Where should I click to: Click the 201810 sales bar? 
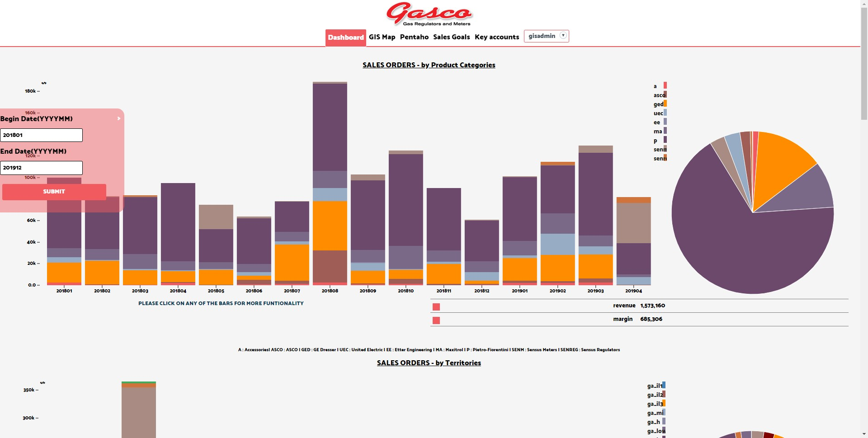[x=406, y=218]
